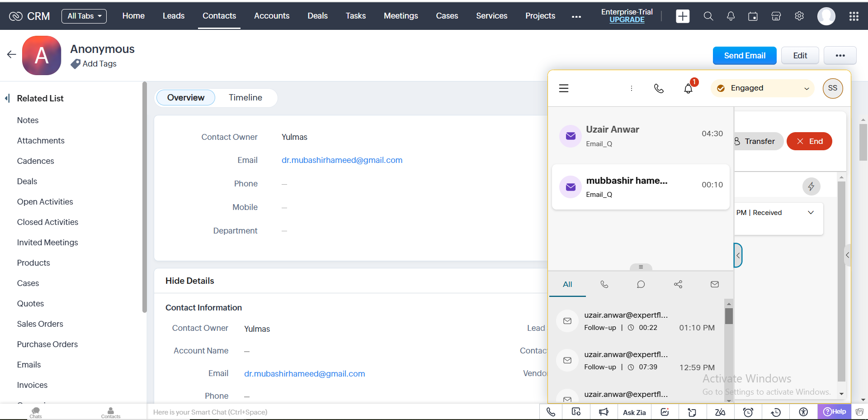Screen dimensions: 868x420
Task: Collapse the Related List sidebar
Action: coord(7,98)
